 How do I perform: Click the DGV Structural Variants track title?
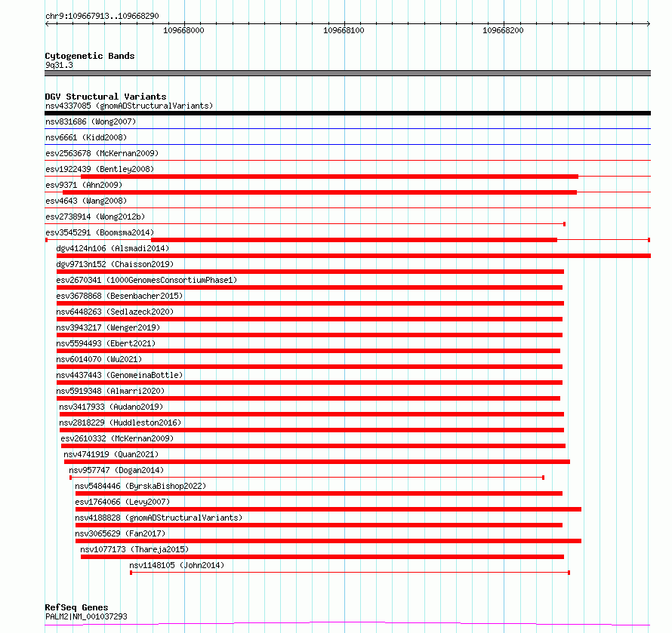[106, 97]
